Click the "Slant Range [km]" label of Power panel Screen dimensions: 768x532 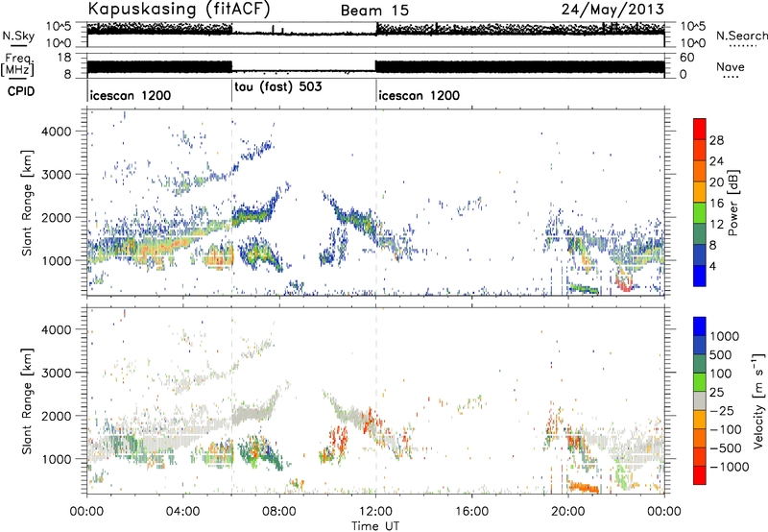[27, 203]
